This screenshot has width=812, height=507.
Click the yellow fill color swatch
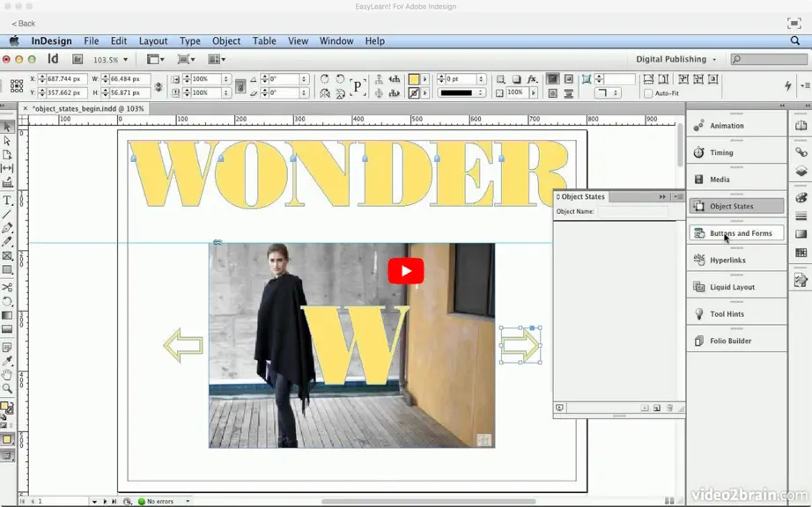[414, 79]
